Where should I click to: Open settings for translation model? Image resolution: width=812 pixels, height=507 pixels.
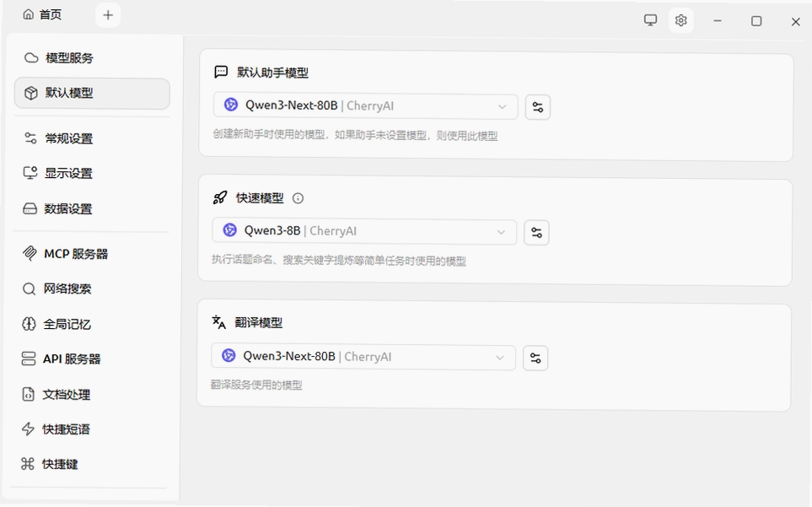coord(535,358)
